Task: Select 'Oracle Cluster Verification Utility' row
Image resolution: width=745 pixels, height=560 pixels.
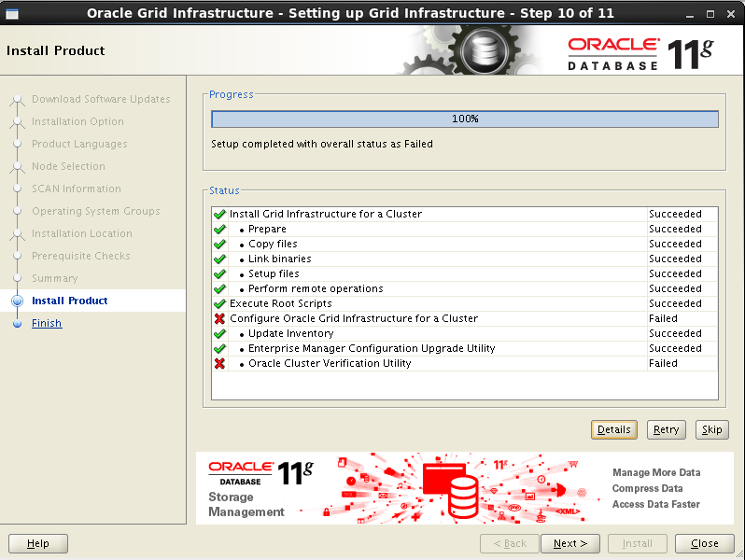Action: tap(464, 363)
